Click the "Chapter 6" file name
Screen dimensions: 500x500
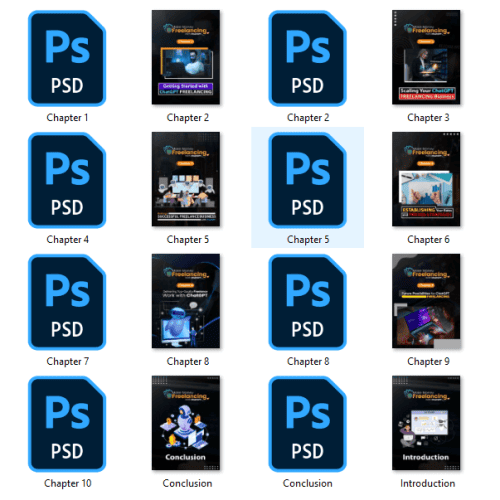pos(428,240)
